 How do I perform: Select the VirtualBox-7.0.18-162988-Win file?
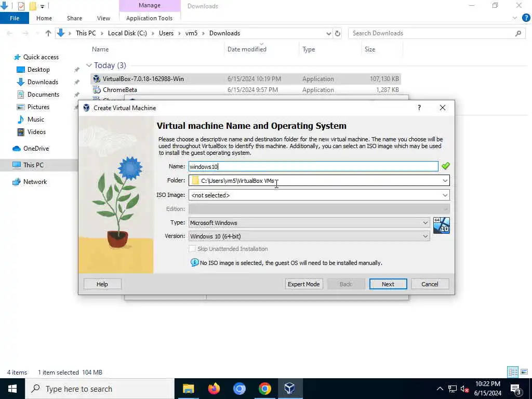coord(245,79)
